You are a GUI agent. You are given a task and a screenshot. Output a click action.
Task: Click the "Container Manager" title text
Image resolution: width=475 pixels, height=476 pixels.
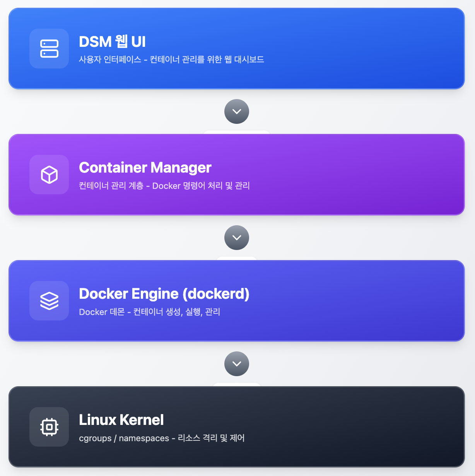pos(145,168)
